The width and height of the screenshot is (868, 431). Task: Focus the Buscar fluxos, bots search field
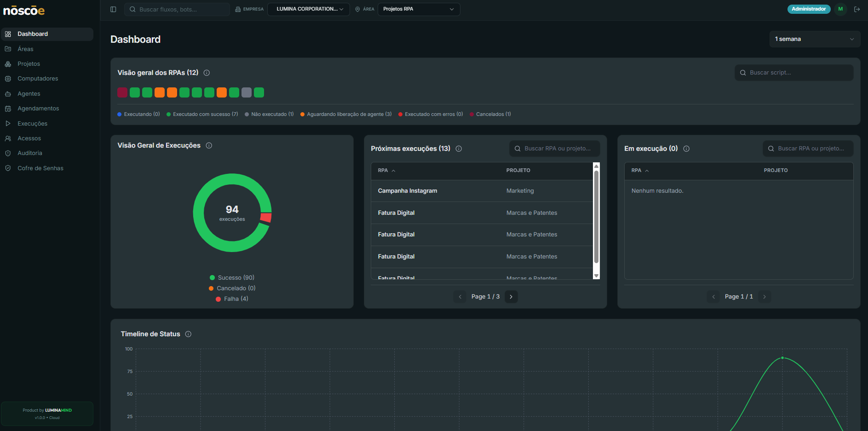(177, 9)
